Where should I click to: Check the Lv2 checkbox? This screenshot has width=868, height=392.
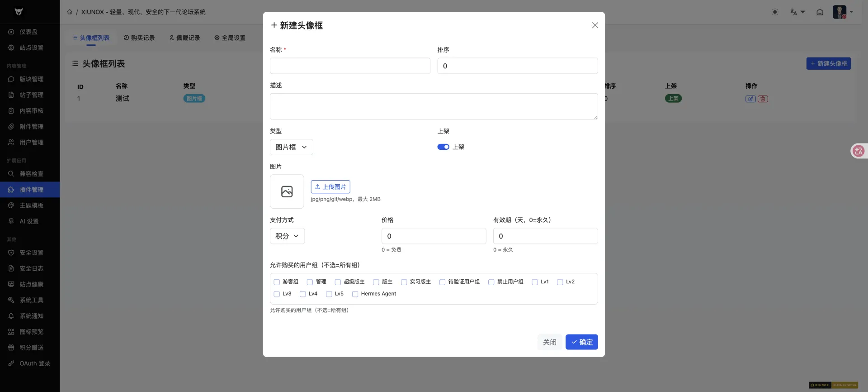click(560, 282)
